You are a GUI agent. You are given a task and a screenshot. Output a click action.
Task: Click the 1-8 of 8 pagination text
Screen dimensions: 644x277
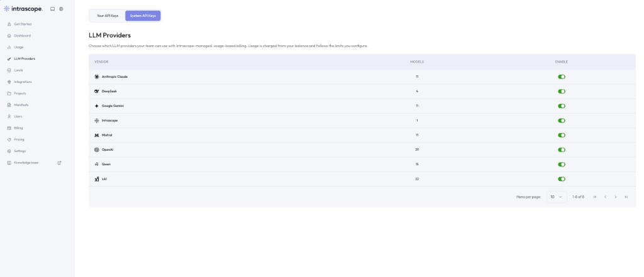tap(579, 197)
